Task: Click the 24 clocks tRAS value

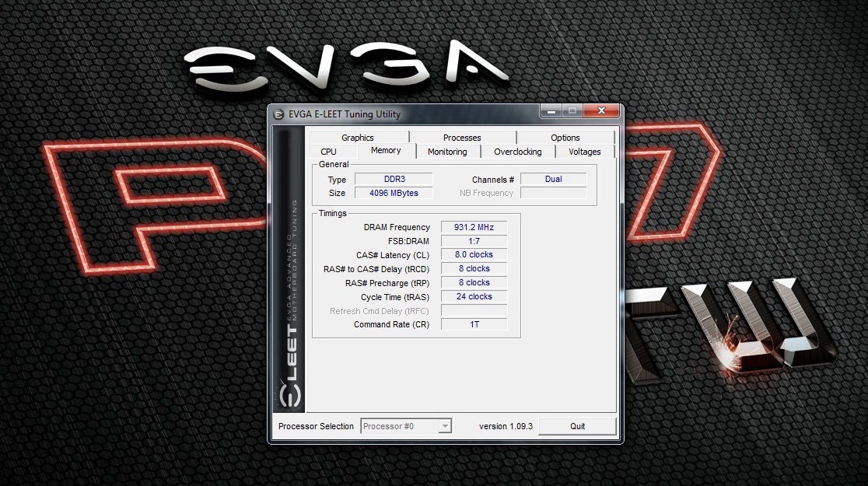Action: point(474,297)
